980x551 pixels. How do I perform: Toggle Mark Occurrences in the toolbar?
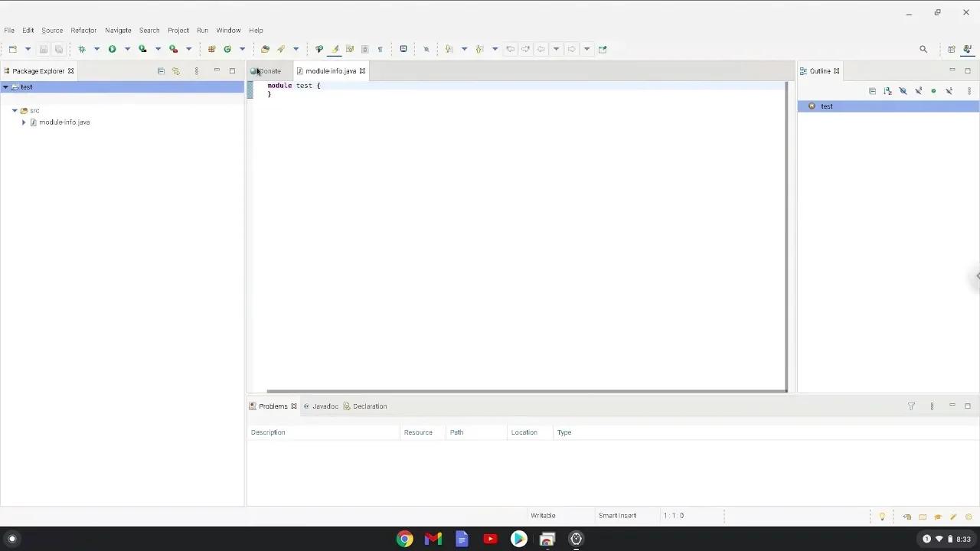[335, 49]
